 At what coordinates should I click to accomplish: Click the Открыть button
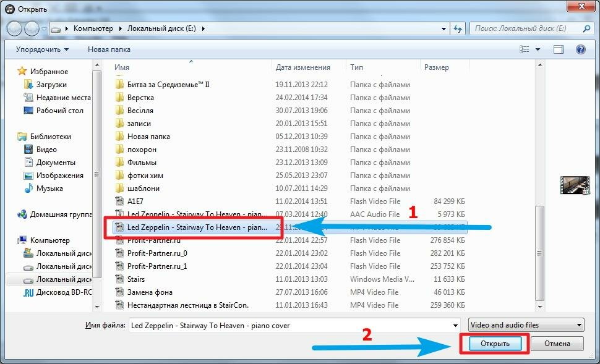(x=495, y=344)
